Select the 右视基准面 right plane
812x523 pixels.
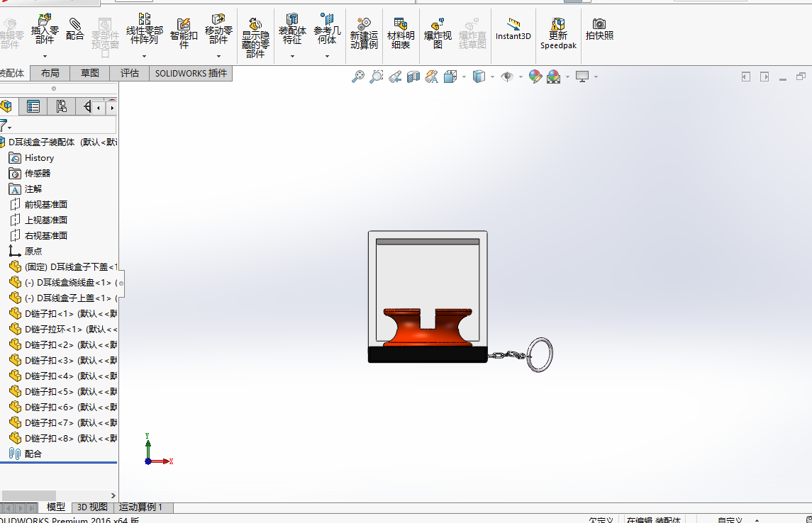tap(38, 235)
